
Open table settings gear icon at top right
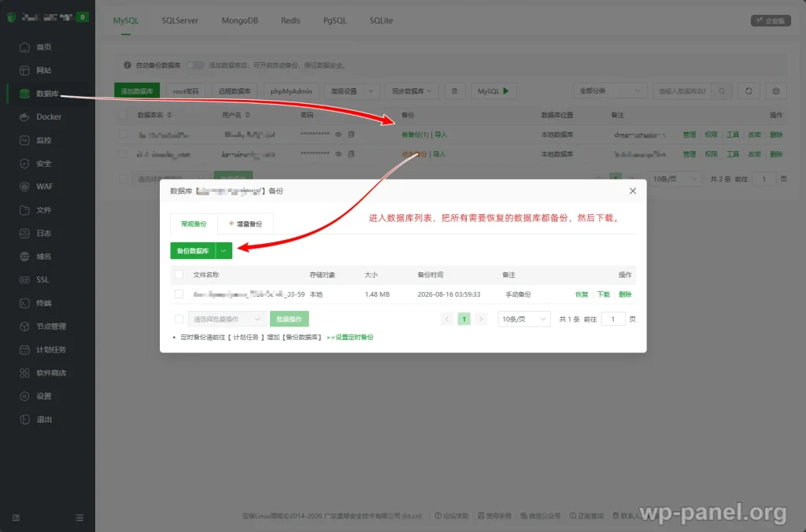[x=775, y=91]
